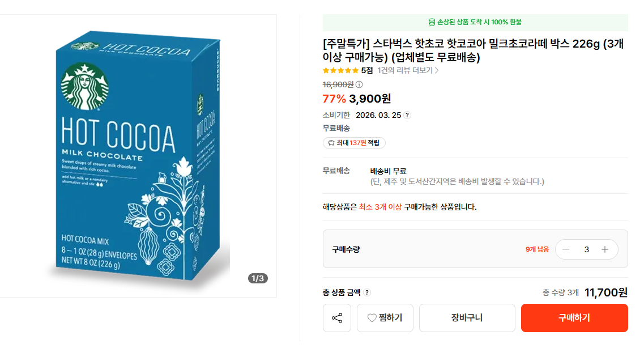Viewport: 644px width, 348px height.
Task: Click the info icon beside 16,900원
Action: 359,84
